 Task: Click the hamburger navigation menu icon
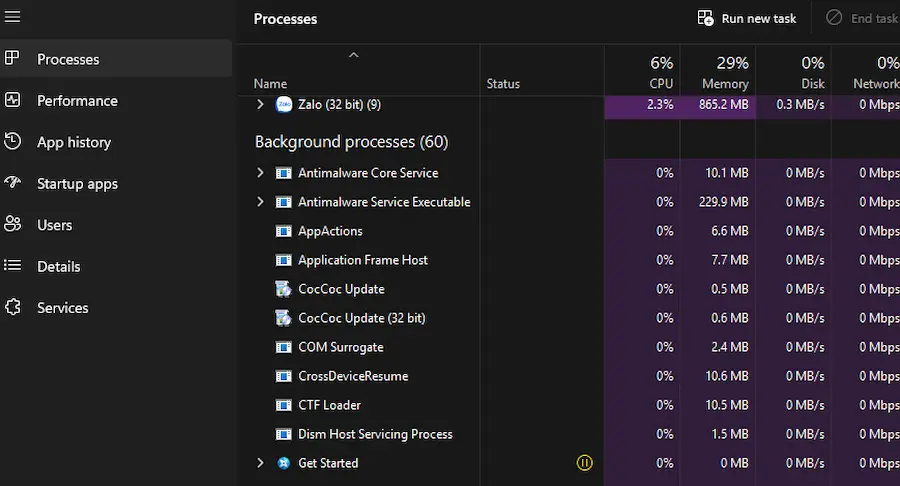click(x=13, y=17)
